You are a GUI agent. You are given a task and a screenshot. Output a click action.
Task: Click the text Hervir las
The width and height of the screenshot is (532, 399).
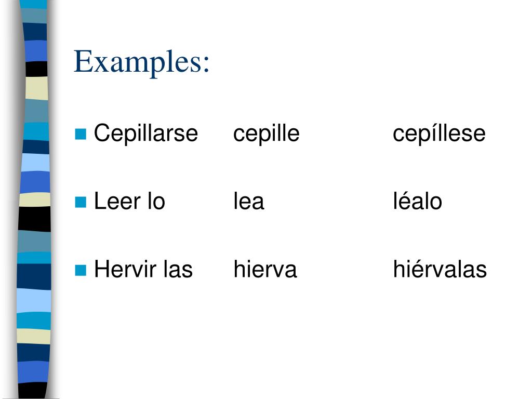(x=143, y=269)
